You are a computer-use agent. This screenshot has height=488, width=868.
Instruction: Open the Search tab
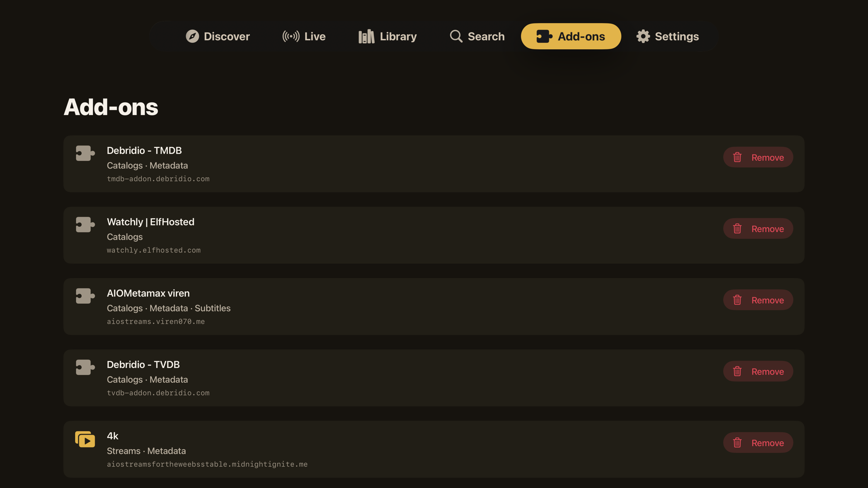[477, 36]
